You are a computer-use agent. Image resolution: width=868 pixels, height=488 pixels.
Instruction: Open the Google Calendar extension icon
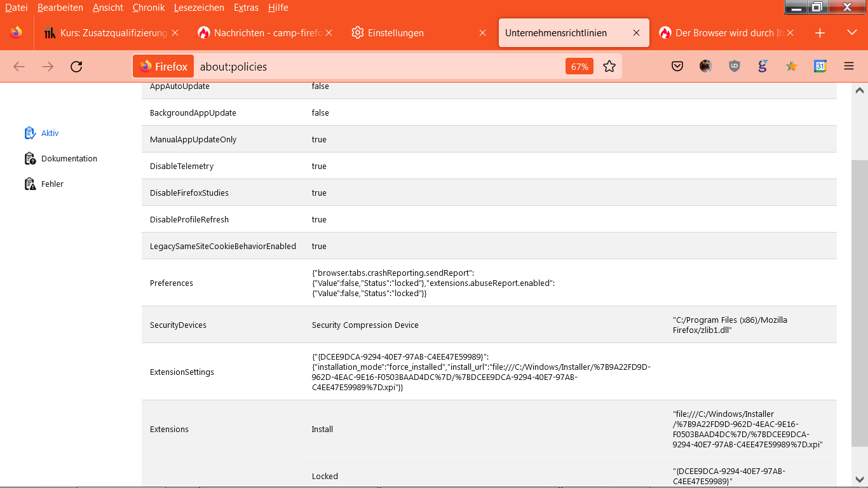(x=819, y=66)
